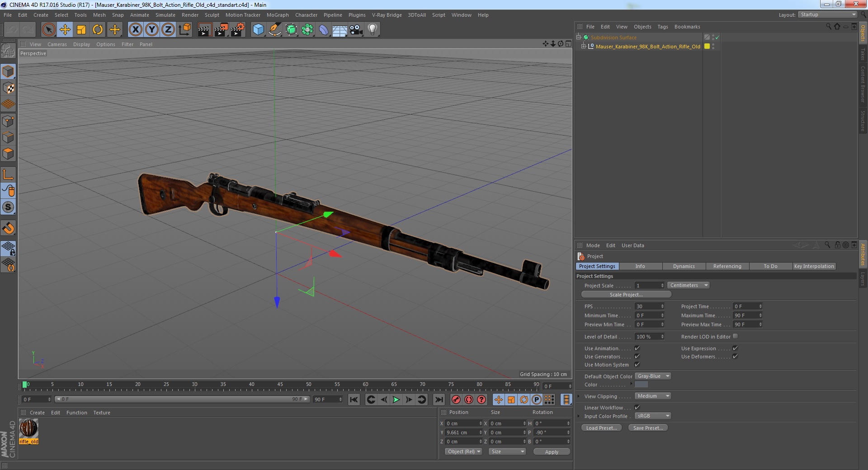Open View Clipping Medium dropdown
868x470 pixels.
click(653, 396)
